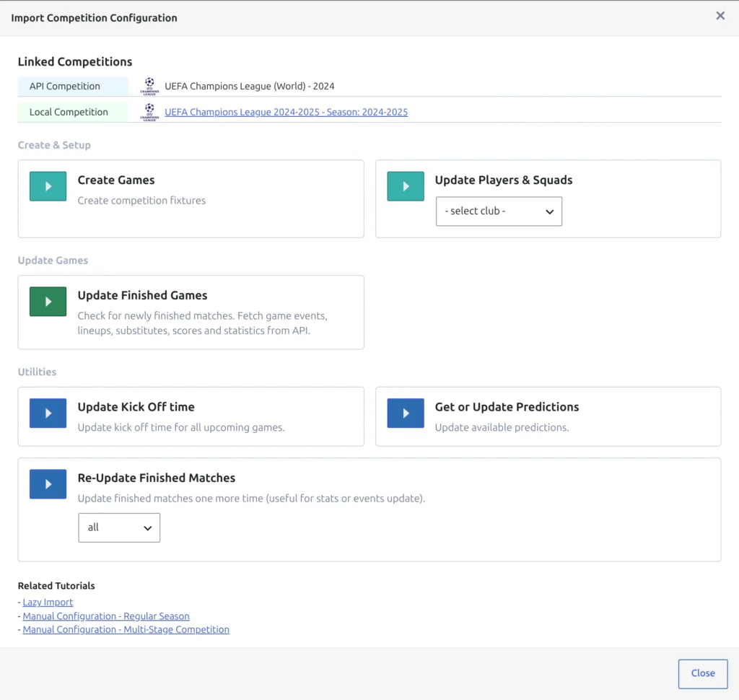Click the Local Competition Champions League logo
Screen dimensions: 739x700
pyautogui.click(x=149, y=112)
